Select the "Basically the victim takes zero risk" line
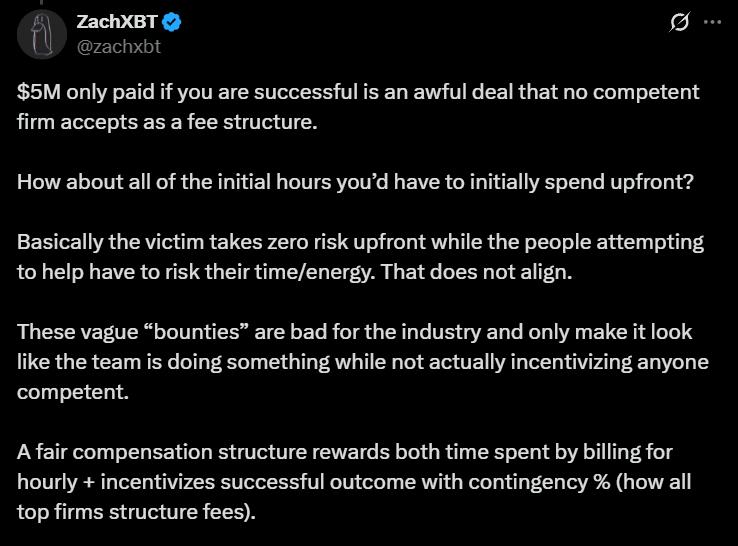 click(x=361, y=242)
